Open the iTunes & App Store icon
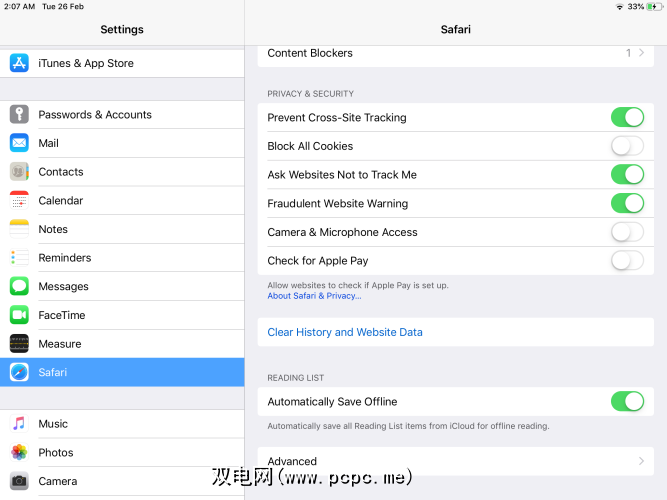667x500 pixels. 20,63
